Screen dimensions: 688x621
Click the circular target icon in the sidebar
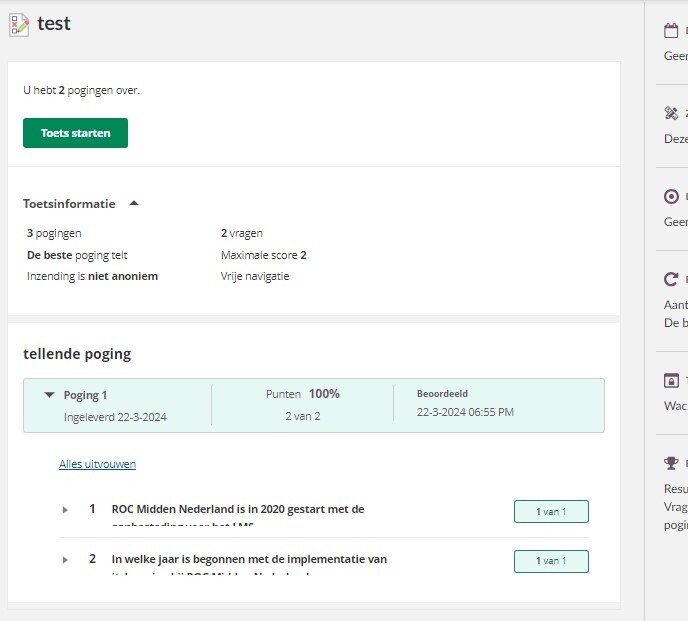(x=671, y=197)
